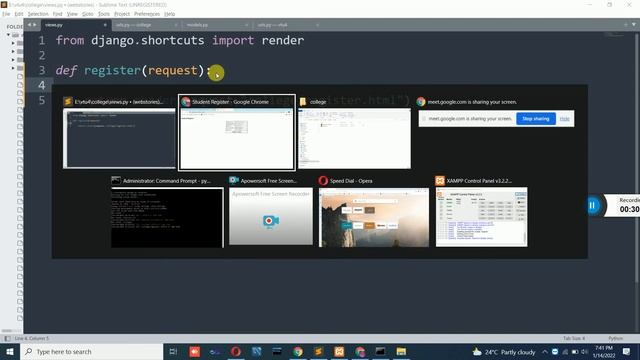The width and height of the screenshot is (640, 360).
Task: Open the Selection menu
Action: 38,14
